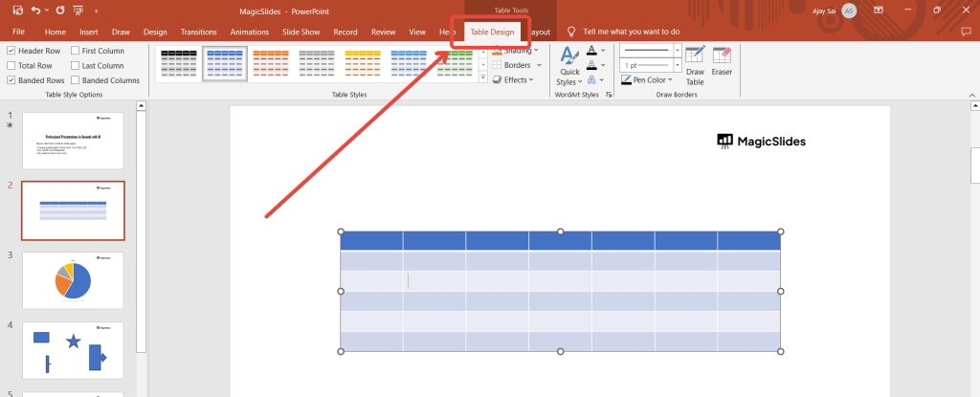
Task: Collapse the ribbon with the chevron
Action: click(972, 95)
